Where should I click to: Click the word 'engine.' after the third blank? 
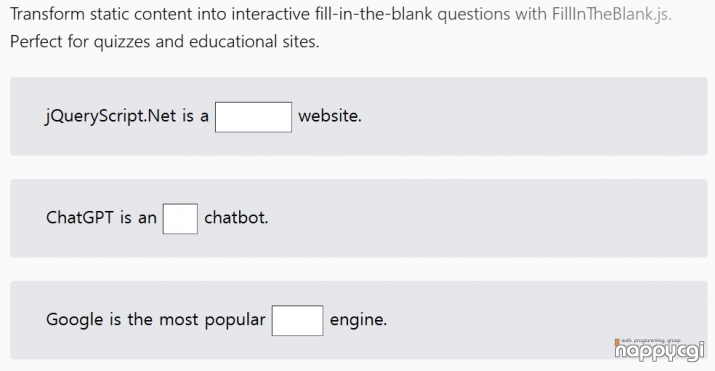click(x=358, y=319)
